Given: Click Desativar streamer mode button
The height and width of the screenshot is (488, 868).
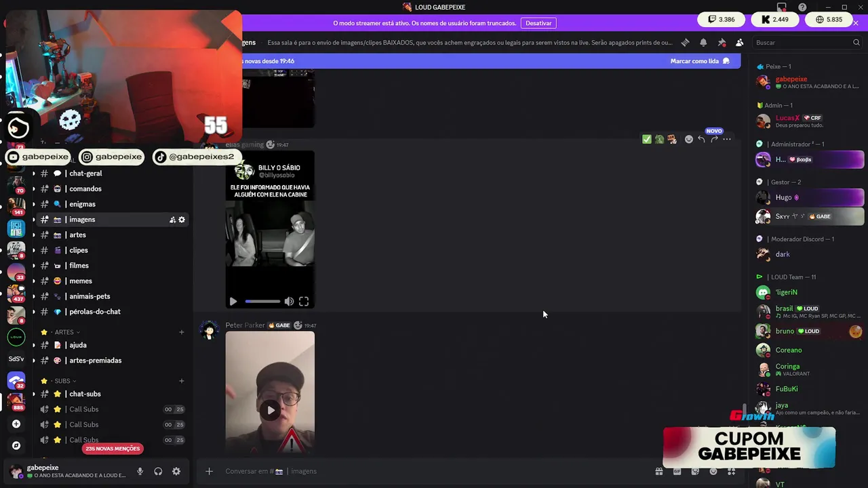Looking at the screenshot, I should coord(538,23).
